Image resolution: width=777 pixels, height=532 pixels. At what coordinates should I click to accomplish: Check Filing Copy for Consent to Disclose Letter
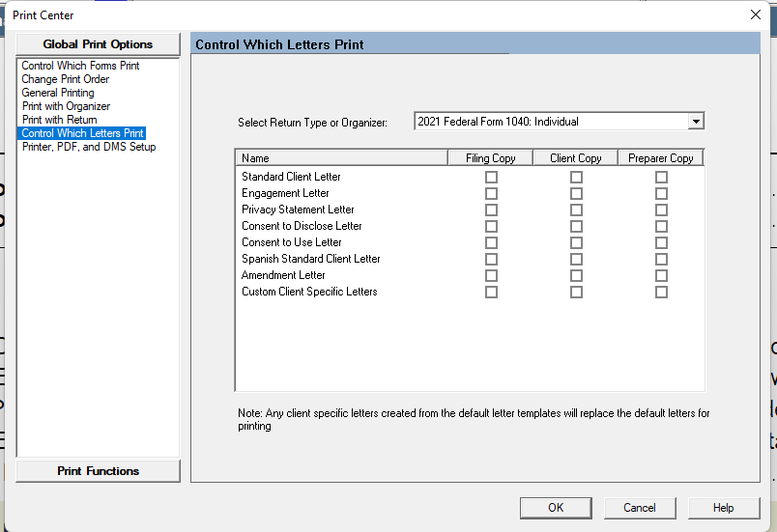491,227
